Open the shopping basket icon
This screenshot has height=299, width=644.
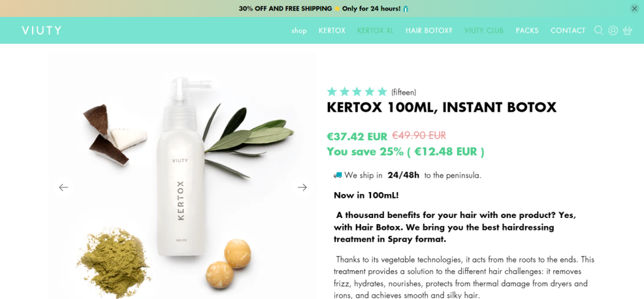627,30
